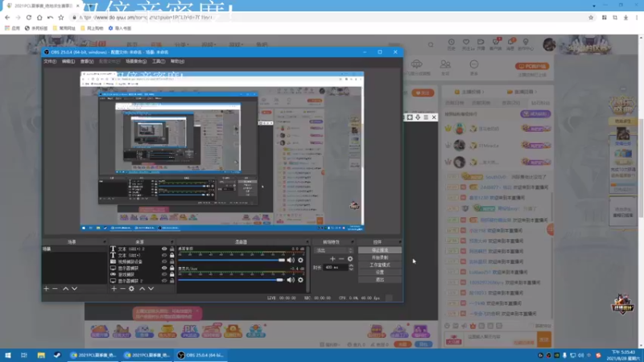Add a new scene with plus icon

[x=47, y=289]
